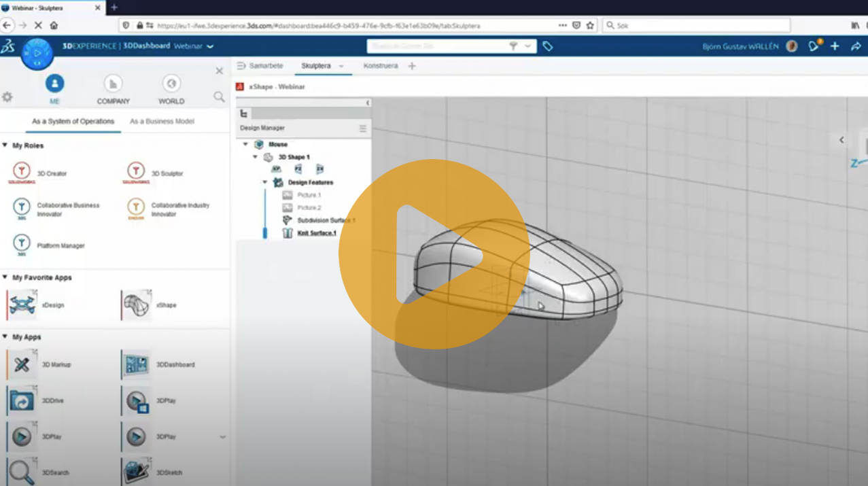Click the top search input field
868x486 pixels.
(x=436, y=46)
